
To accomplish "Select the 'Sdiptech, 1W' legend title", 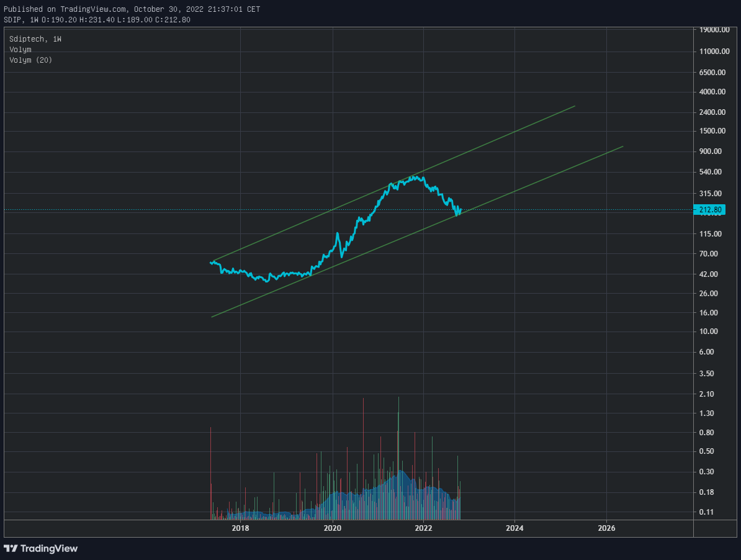I will pyautogui.click(x=35, y=38).
